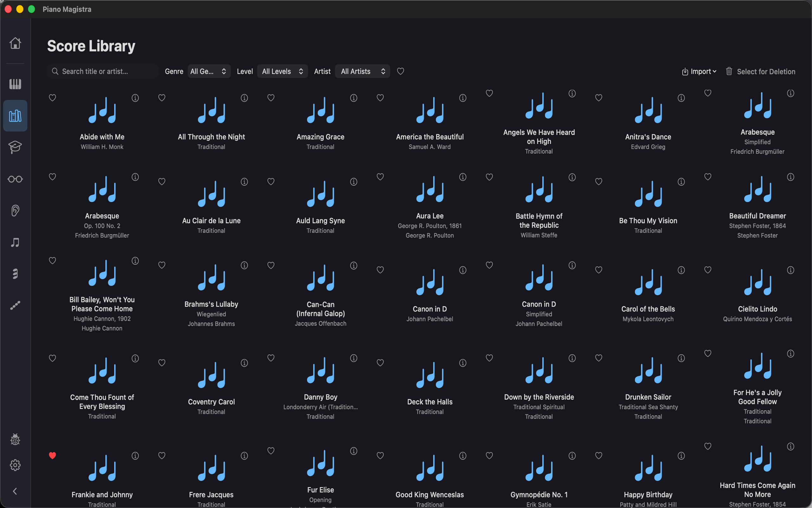The width and height of the screenshot is (812, 508).
Task: Show info for Carol of the Bells
Action: pos(681,270)
